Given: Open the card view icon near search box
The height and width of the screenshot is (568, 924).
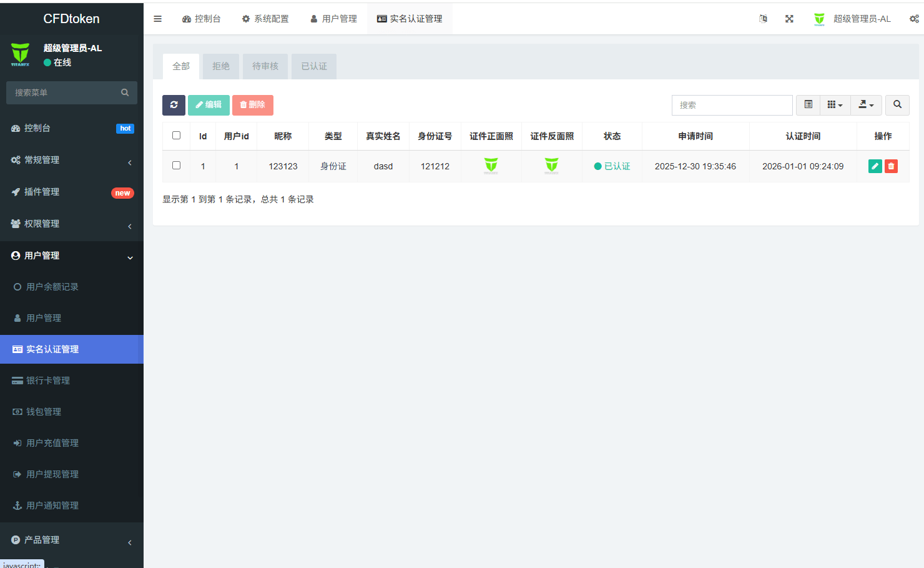Looking at the screenshot, I should (807, 105).
